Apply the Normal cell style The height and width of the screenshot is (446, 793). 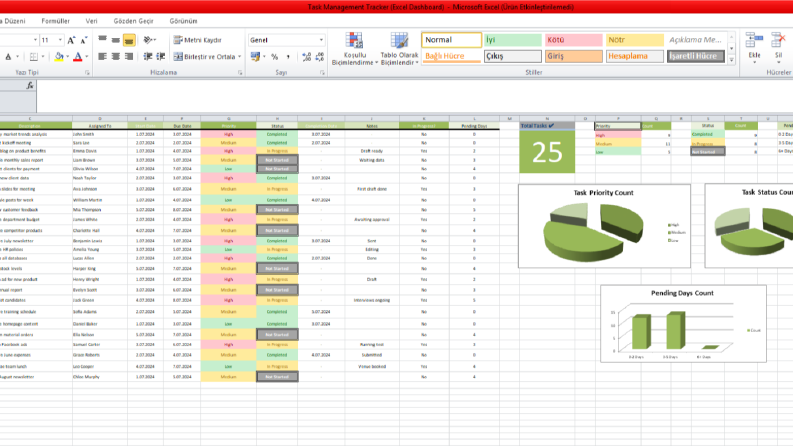(452, 40)
